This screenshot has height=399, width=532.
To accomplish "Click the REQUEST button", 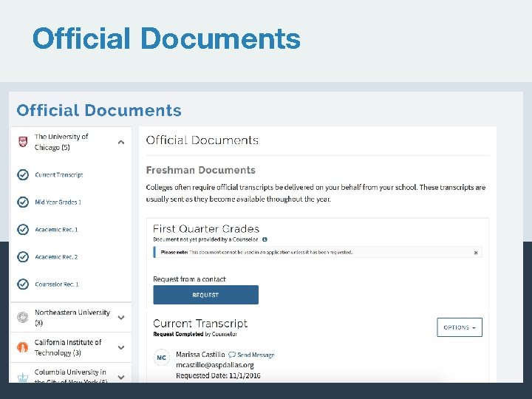I will 205,295.
